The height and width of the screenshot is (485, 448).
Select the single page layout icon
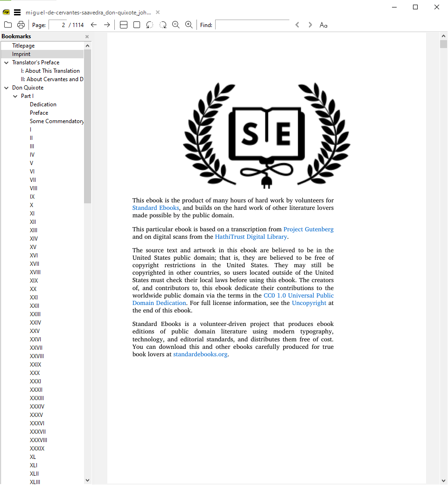coord(136,25)
